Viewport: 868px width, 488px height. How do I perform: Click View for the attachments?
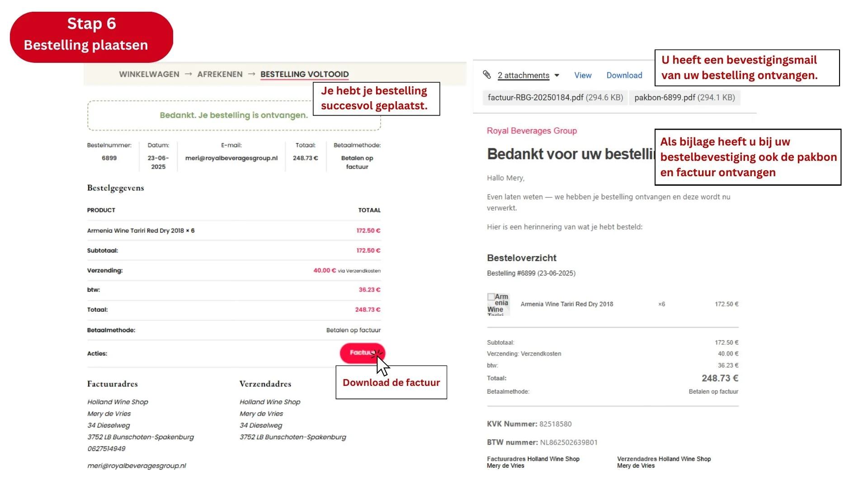pos(583,75)
